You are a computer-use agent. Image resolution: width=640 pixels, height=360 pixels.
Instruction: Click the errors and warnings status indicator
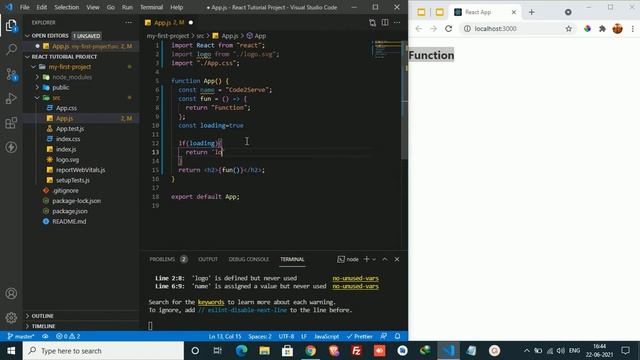pyautogui.click(x=68, y=336)
